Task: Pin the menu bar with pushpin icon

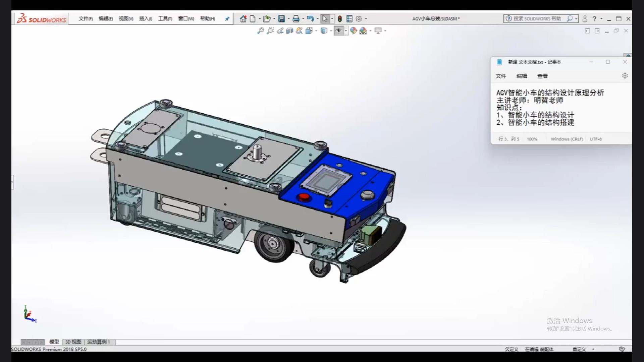Action: pos(227,19)
